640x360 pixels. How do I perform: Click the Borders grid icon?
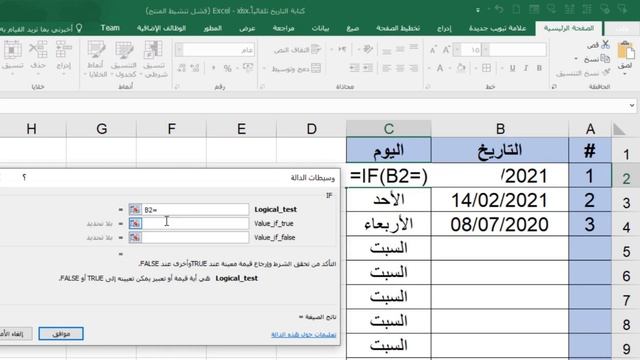point(487,68)
